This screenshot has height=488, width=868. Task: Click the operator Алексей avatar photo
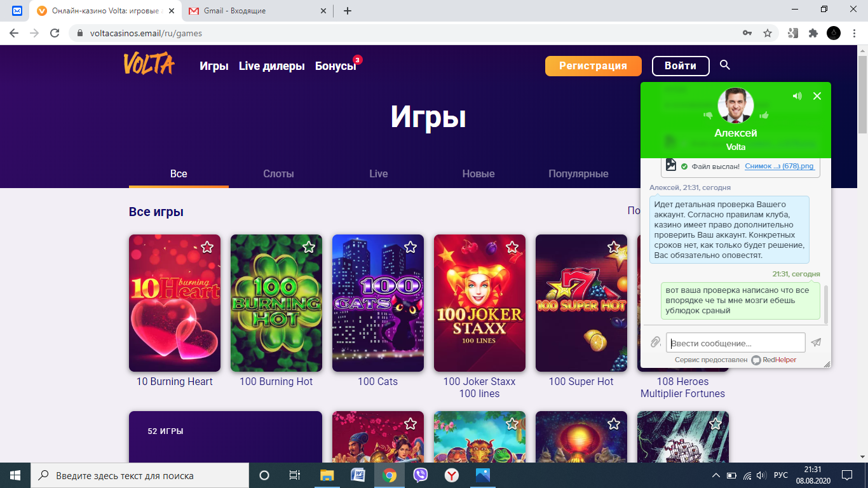736,105
